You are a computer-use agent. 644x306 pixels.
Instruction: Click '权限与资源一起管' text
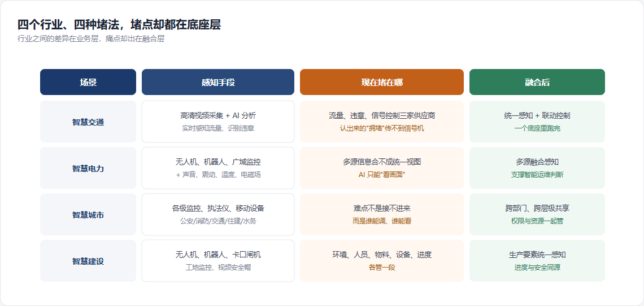pos(537,221)
